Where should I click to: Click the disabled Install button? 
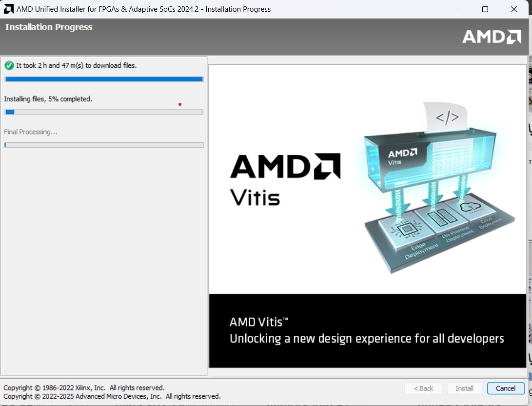(x=464, y=388)
